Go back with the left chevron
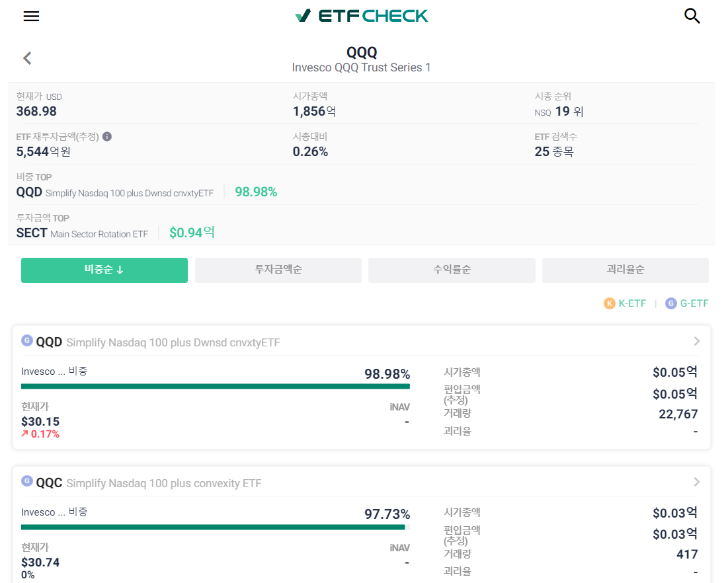Viewport: 728px width, 583px height. point(27,58)
